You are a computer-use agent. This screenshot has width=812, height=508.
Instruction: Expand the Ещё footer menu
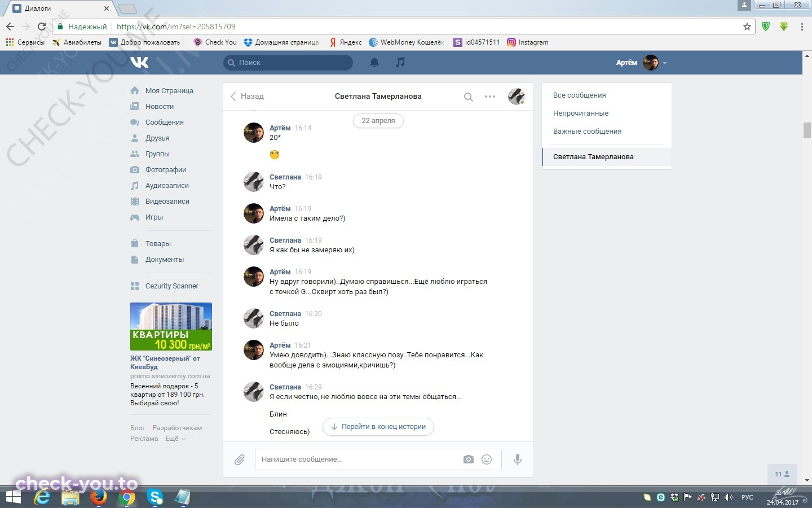[x=175, y=439]
